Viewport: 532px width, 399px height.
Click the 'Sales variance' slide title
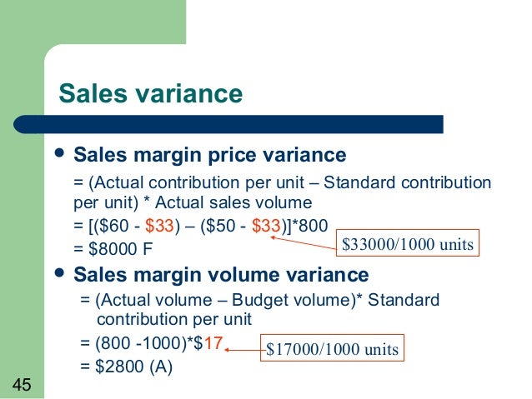coord(151,93)
